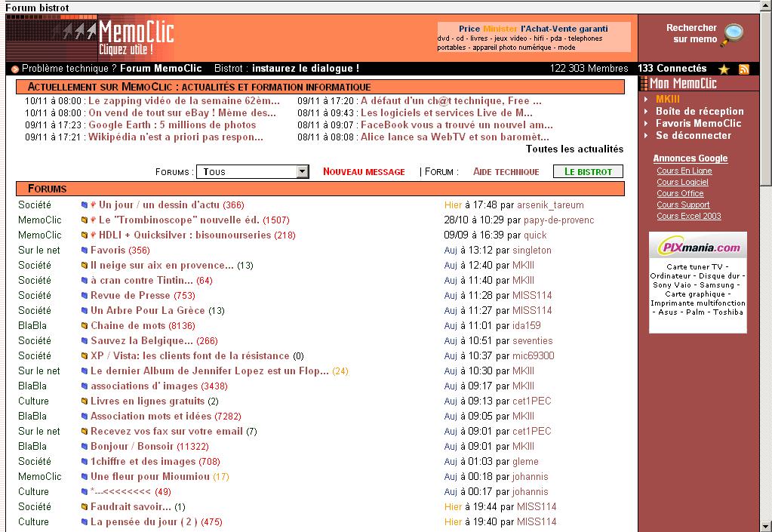Click the topic icon beside Chaine de mots
772x532 pixels.
[x=85, y=326]
